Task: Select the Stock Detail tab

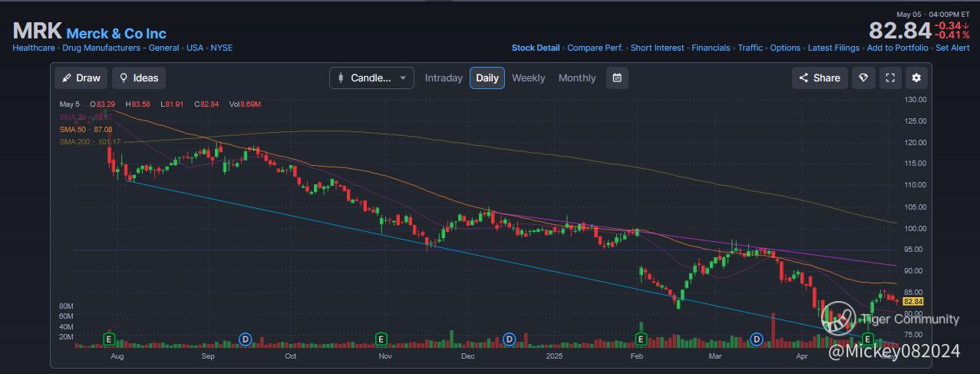Action: 536,48
